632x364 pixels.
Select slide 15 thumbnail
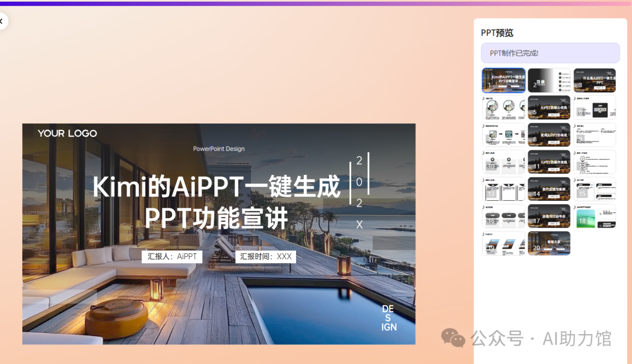tap(595, 188)
